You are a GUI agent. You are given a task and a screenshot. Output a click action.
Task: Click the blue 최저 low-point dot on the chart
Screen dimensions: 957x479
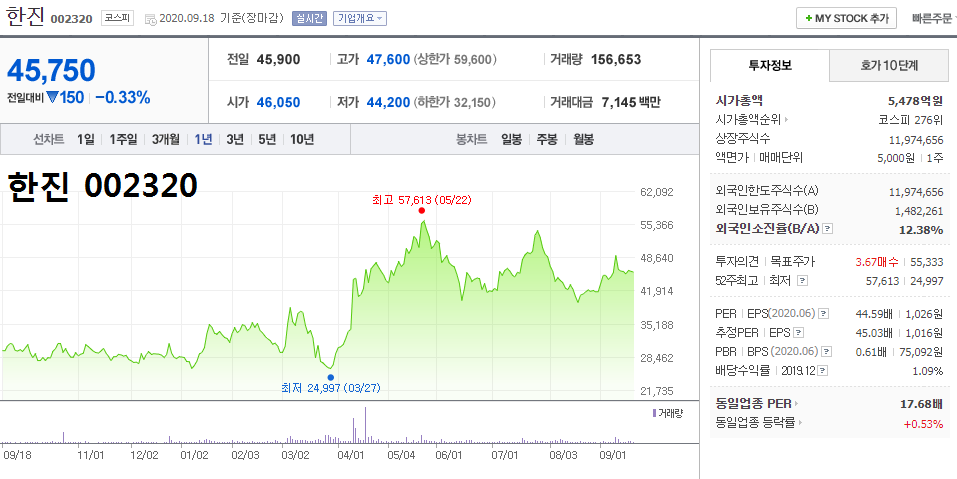click(x=331, y=377)
